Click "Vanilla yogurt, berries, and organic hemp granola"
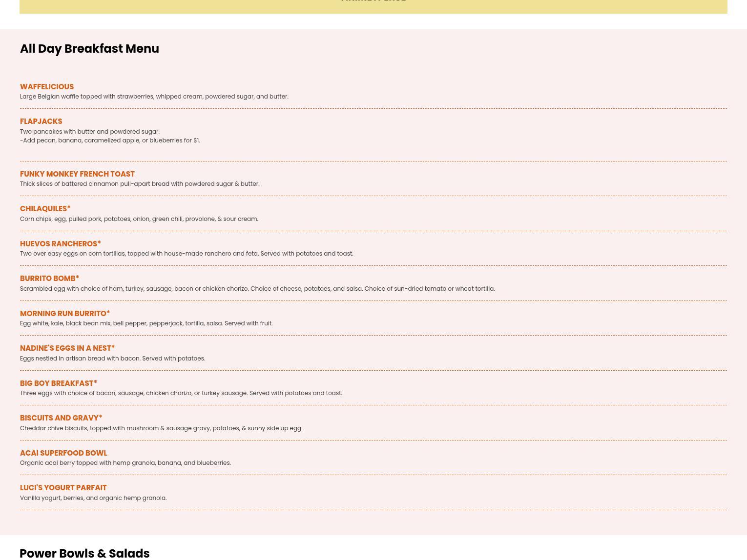Viewport: 747px width, 560px height. tap(93, 498)
